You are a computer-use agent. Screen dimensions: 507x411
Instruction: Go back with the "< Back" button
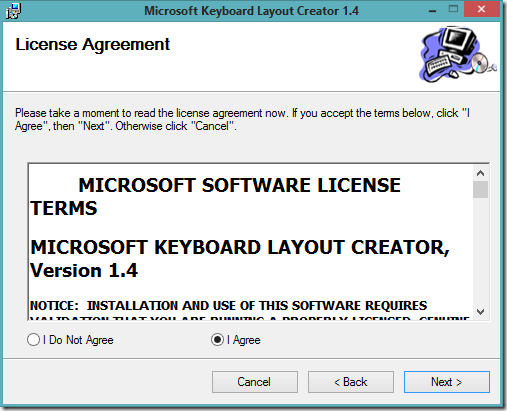351,382
